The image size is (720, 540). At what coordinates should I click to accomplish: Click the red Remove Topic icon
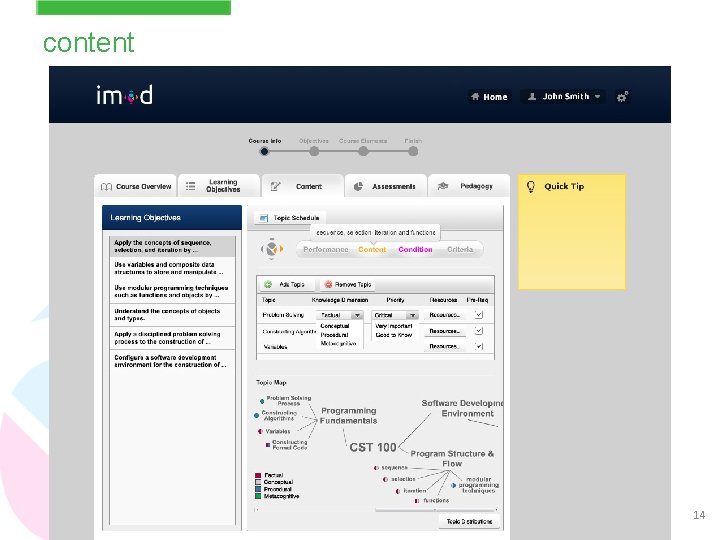click(328, 285)
